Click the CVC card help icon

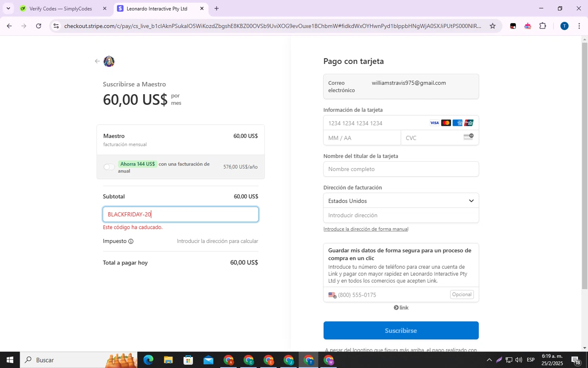[x=468, y=137]
